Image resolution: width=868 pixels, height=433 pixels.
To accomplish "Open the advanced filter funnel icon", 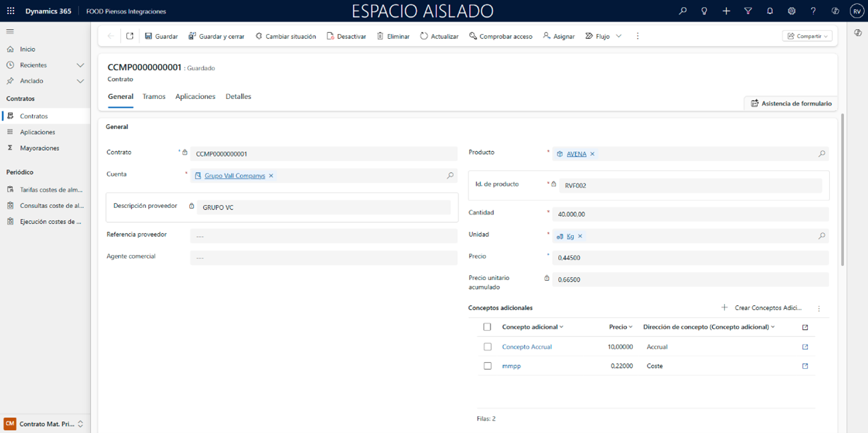I will (x=748, y=11).
